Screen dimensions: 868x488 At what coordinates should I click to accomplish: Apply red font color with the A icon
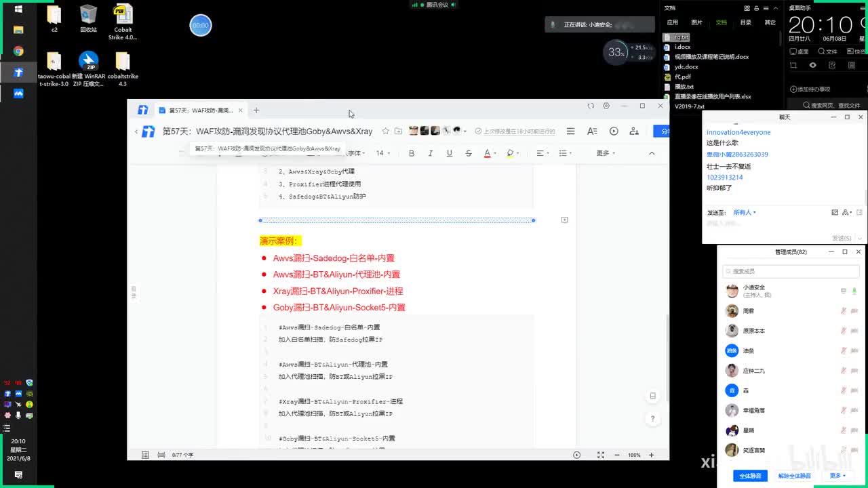(x=486, y=153)
